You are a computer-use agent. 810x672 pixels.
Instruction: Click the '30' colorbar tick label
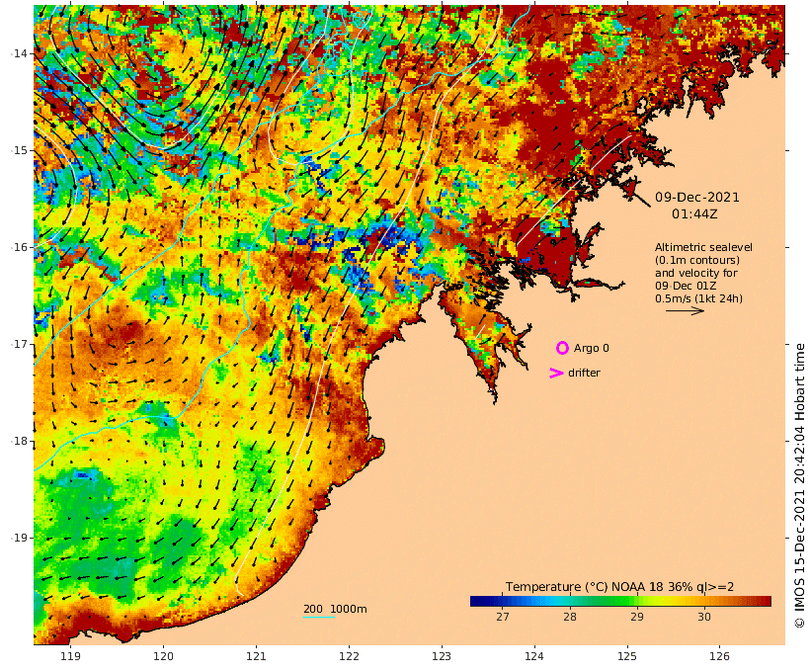(x=704, y=617)
